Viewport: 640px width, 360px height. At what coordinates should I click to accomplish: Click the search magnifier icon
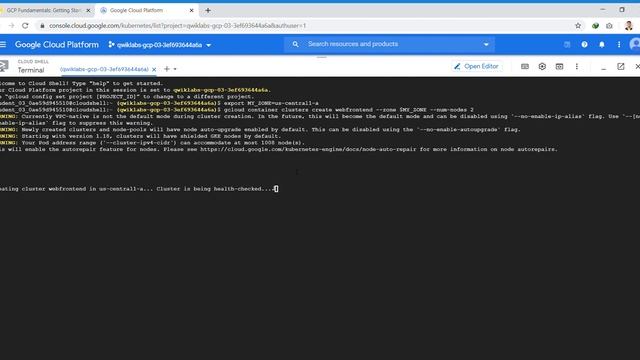pyautogui.click(x=295, y=44)
